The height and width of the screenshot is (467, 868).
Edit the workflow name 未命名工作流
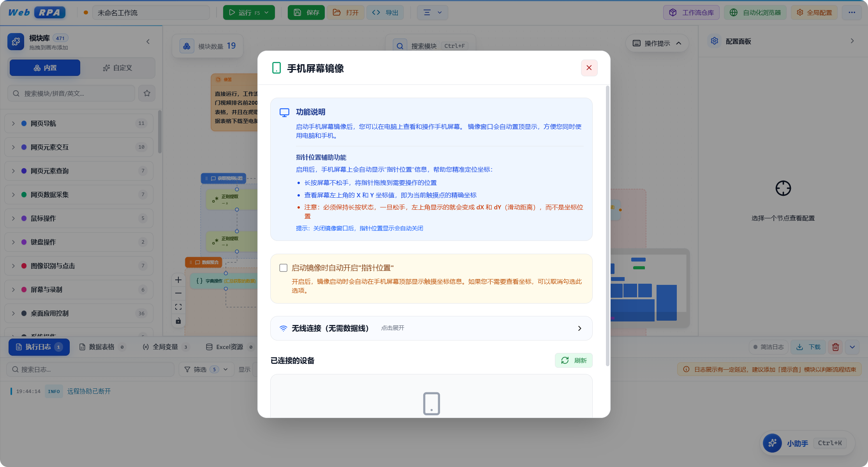[x=151, y=12]
